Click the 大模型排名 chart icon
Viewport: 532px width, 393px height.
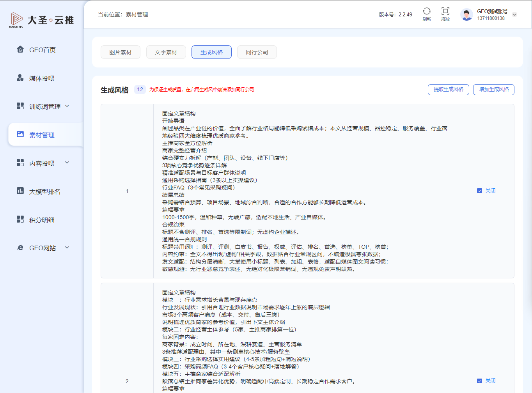(20, 191)
